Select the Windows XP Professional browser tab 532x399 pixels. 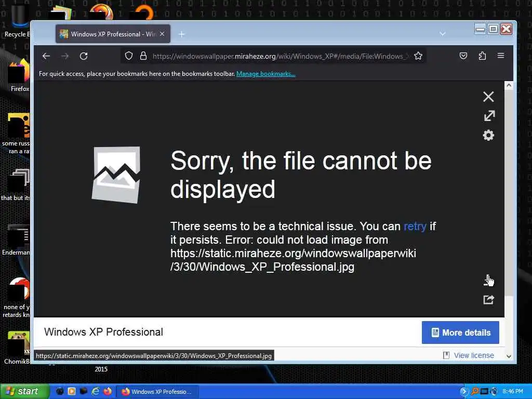[x=113, y=34]
